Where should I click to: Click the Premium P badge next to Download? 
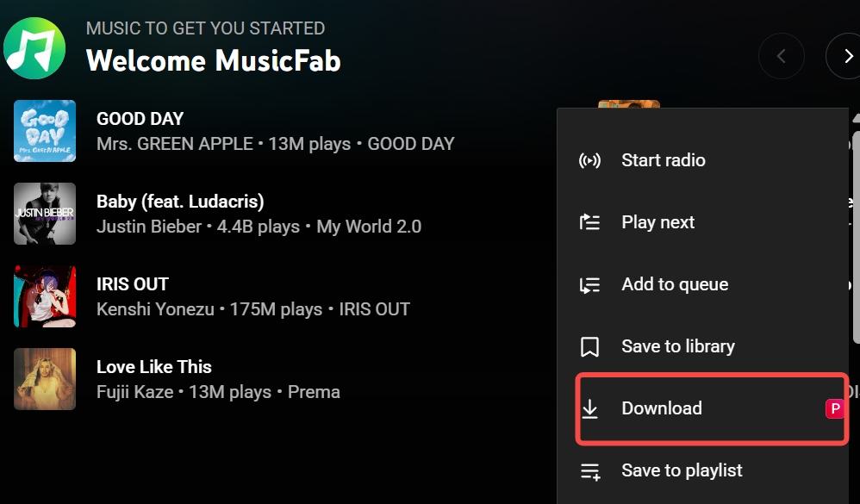coord(833,408)
